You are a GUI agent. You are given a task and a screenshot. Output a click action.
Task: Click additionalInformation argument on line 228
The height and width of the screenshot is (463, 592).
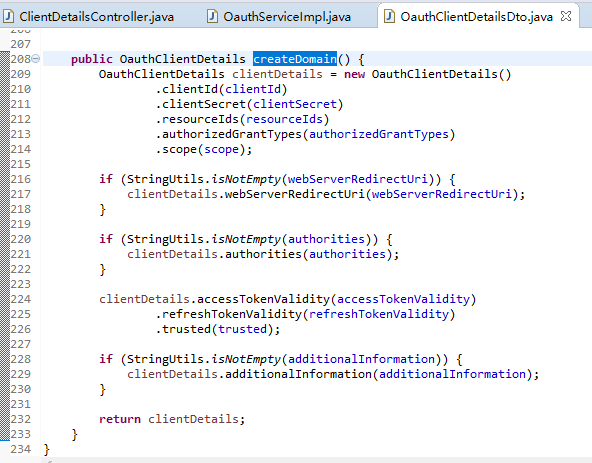(361, 359)
